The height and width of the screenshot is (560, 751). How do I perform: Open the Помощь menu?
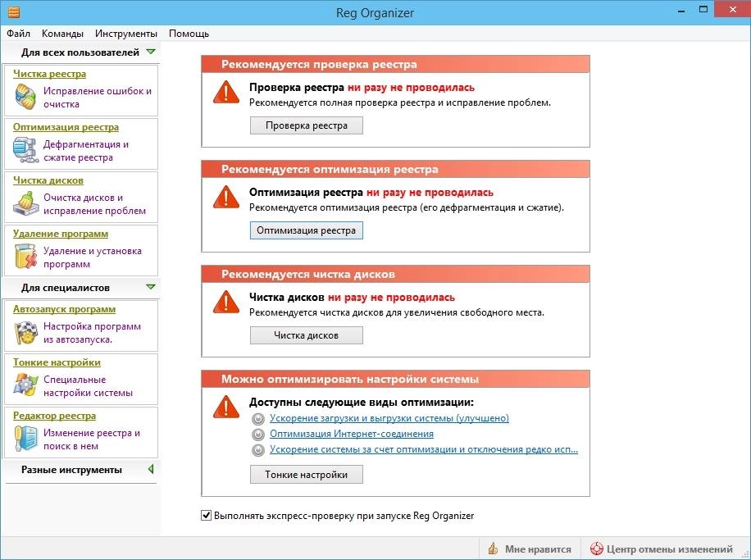pyautogui.click(x=189, y=34)
